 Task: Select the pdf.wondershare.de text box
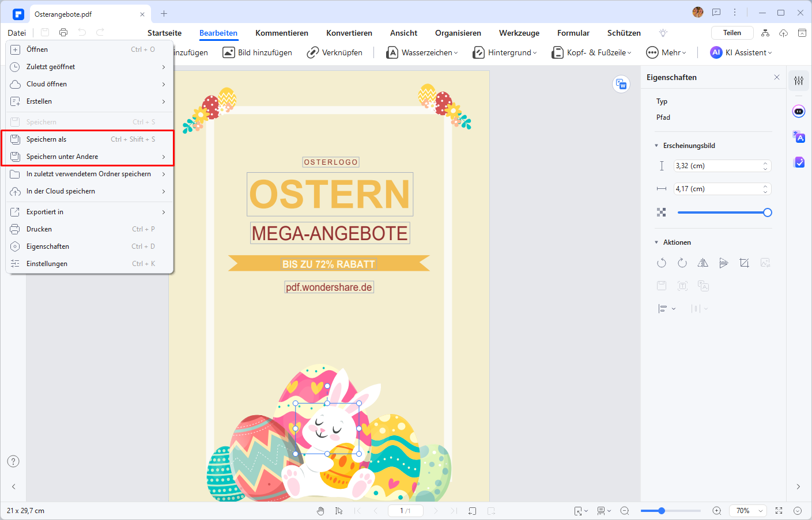click(x=329, y=287)
